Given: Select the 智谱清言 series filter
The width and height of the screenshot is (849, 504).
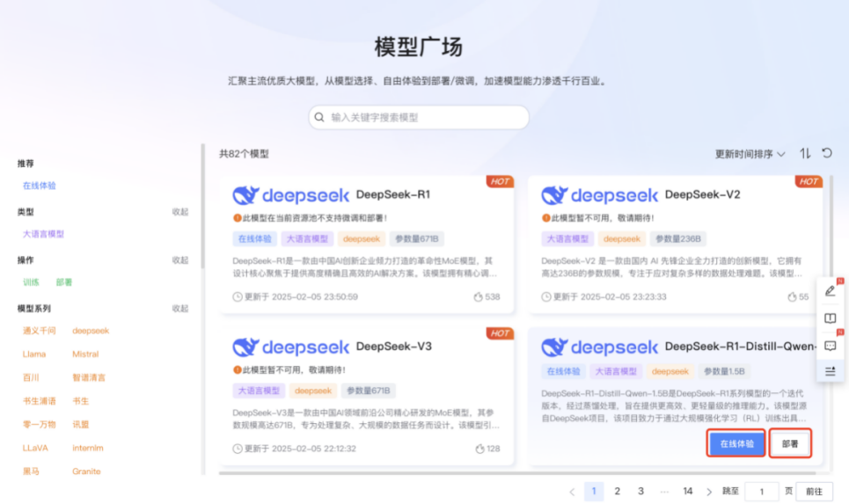Looking at the screenshot, I should coord(89,377).
